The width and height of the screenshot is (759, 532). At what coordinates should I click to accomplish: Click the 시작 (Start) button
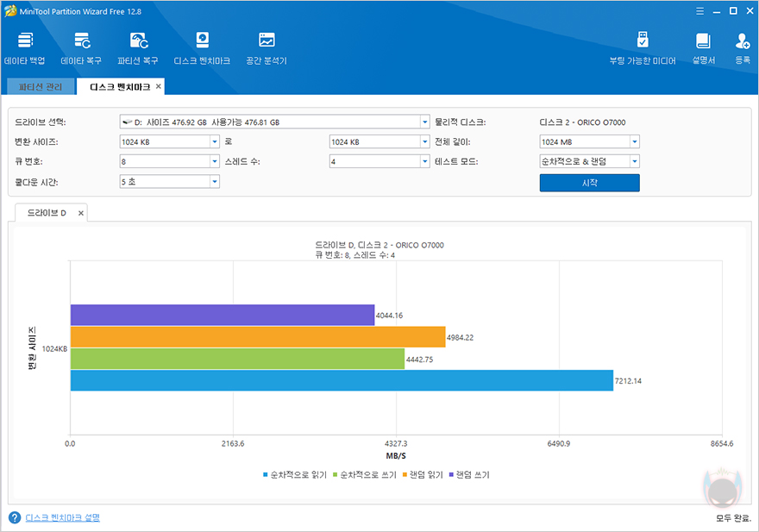(590, 183)
